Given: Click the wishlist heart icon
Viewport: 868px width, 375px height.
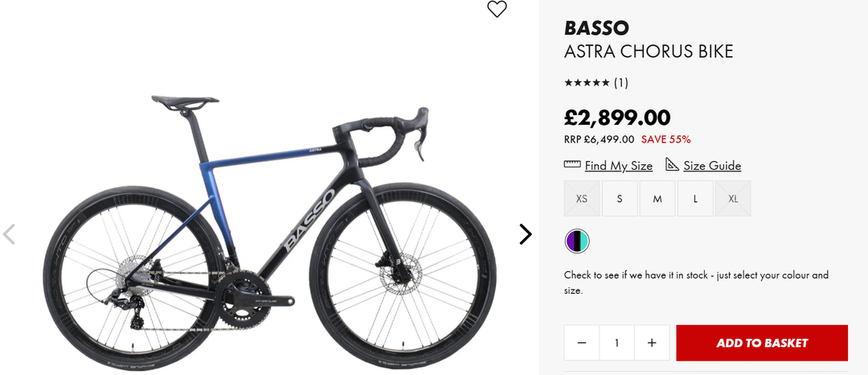Looking at the screenshot, I should pos(497,10).
